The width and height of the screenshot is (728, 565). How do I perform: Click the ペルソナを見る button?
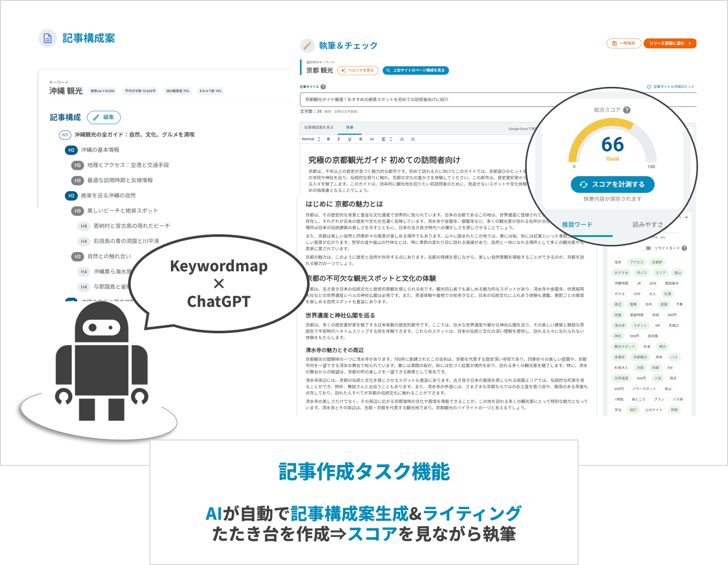pyautogui.click(x=358, y=71)
